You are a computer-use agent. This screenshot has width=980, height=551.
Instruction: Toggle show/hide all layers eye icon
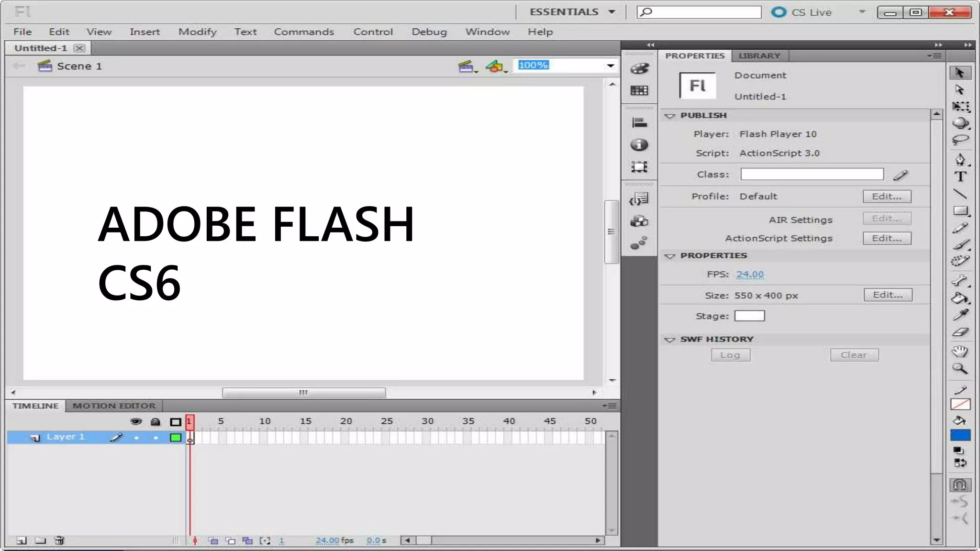pyautogui.click(x=136, y=421)
